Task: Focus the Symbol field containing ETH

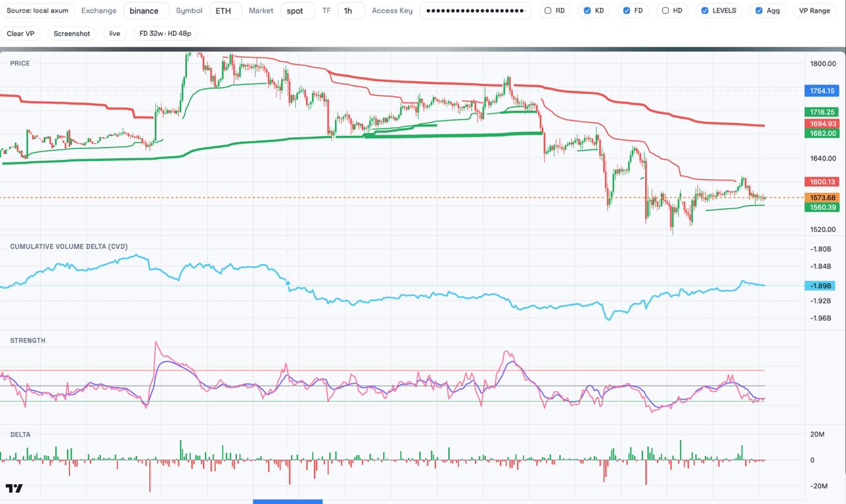Action: [x=226, y=11]
